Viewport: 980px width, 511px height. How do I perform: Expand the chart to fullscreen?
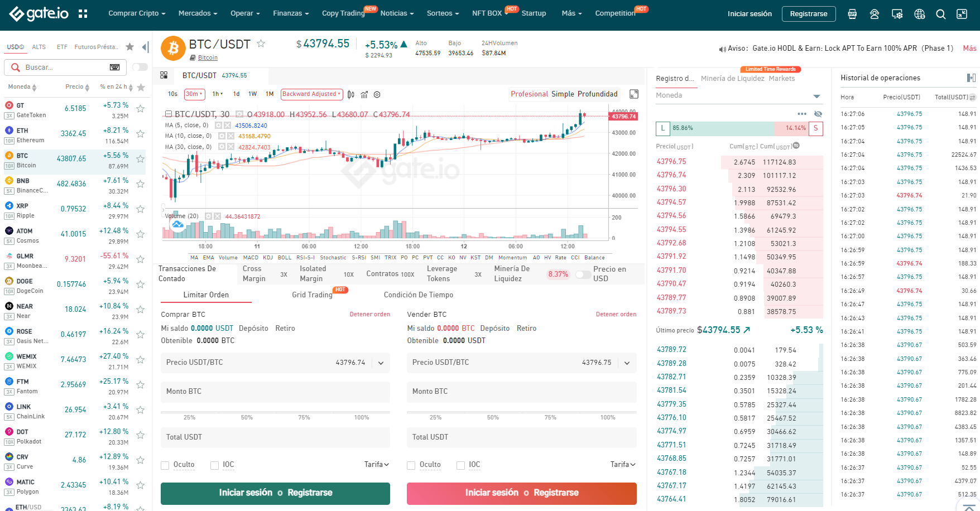pos(634,94)
